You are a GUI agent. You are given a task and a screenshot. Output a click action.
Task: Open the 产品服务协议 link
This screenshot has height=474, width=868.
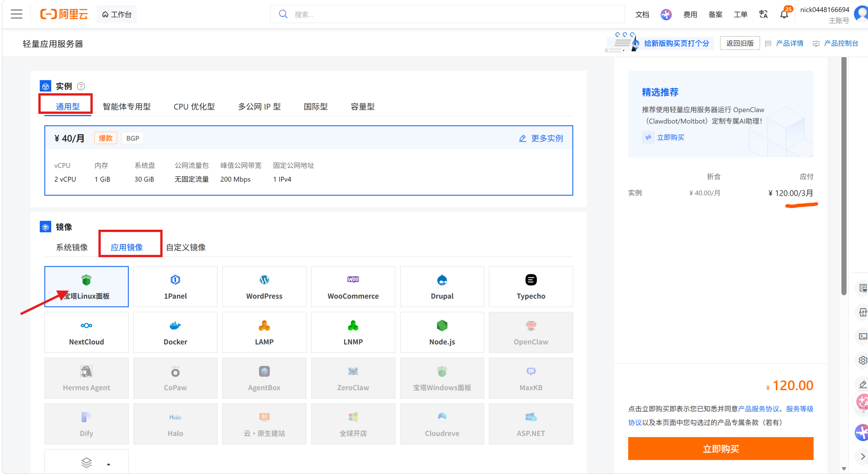(758, 409)
